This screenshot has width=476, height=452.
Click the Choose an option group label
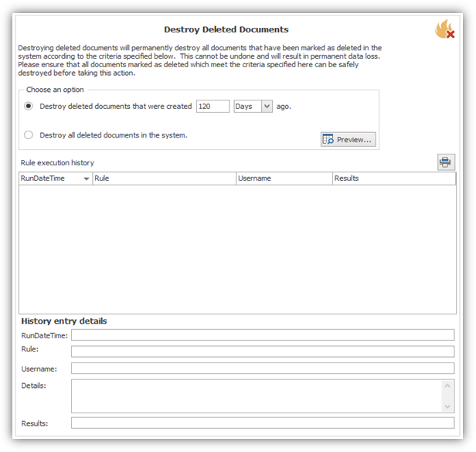pyautogui.click(x=55, y=90)
